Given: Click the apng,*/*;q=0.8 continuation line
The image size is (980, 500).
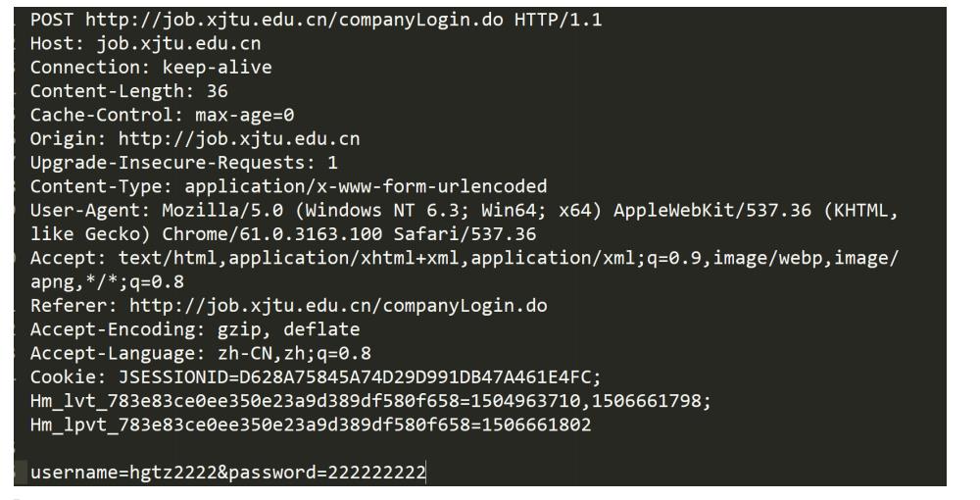Looking at the screenshot, I should pyautogui.click(x=107, y=282).
